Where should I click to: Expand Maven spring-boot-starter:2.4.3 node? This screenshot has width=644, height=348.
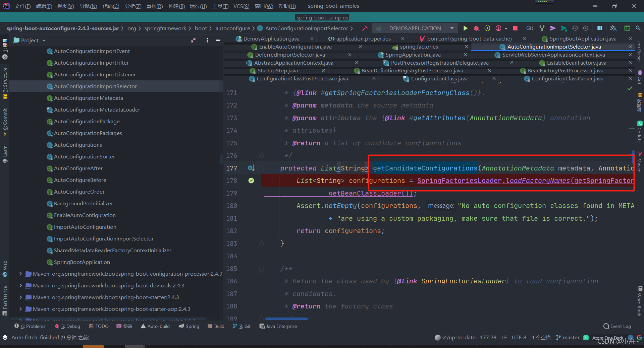[x=20, y=297]
